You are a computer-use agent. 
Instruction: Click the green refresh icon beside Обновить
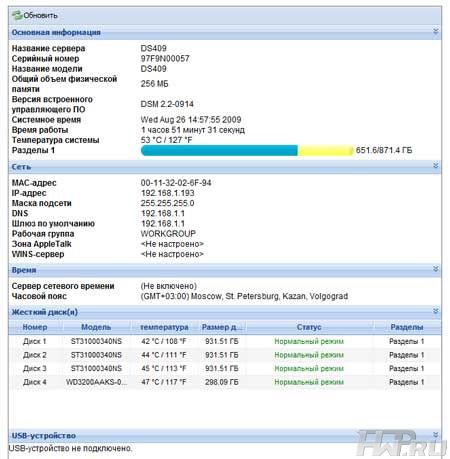pyautogui.click(x=17, y=15)
